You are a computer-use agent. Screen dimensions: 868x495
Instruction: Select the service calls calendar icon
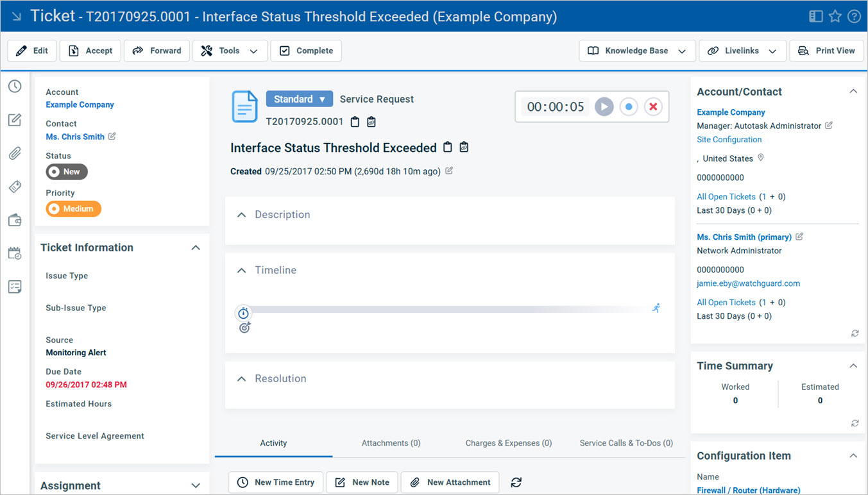pyautogui.click(x=14, y=253)
